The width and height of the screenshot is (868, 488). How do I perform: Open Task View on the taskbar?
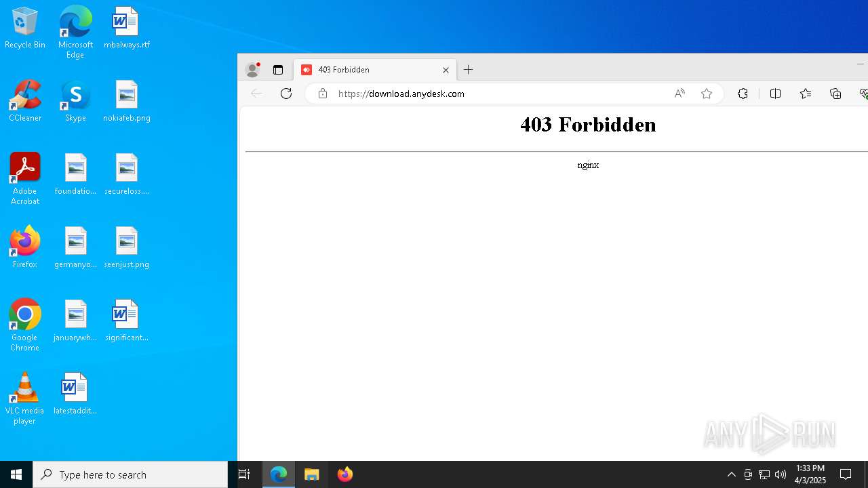[x=244, y=474]
